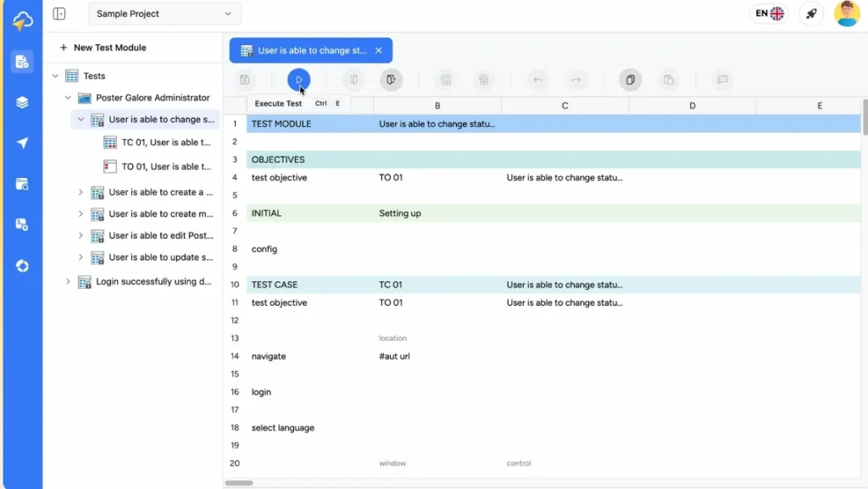Open the rocket icon near the top right
This screenshot has width=868, height=489.
coord(811,14)
